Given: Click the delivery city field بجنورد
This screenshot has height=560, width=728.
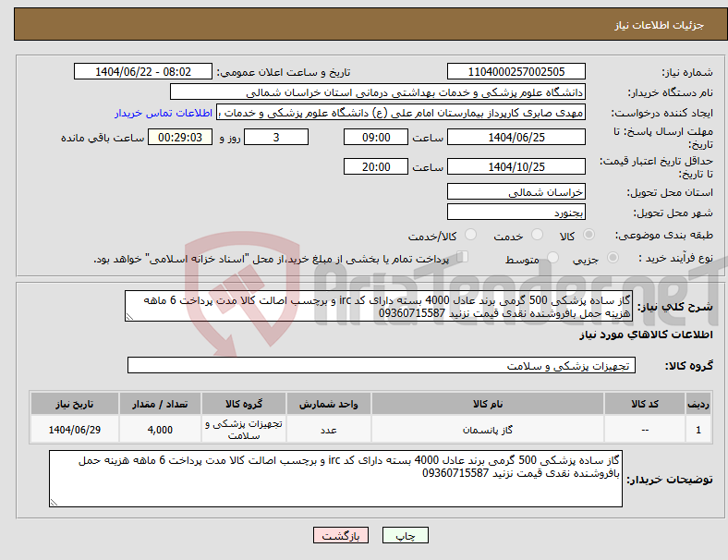Looking at the screenshot, I should pos(516,212).
